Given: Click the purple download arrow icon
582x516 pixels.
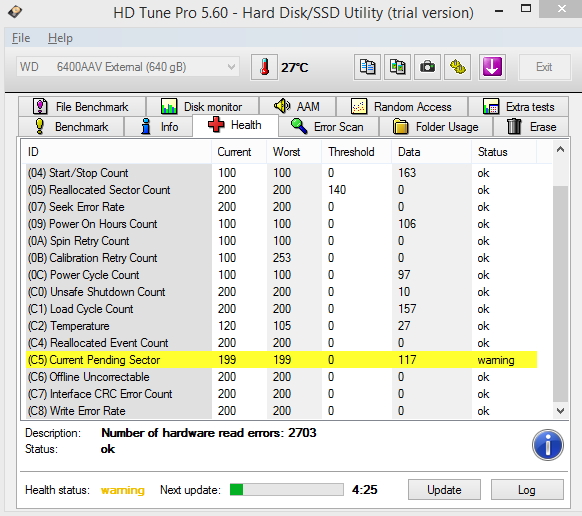Looking at the screenshot, I should tap(492, 67).
